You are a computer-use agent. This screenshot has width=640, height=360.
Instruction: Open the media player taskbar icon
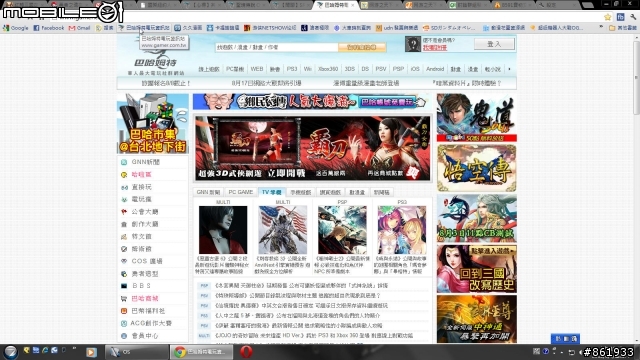tap(91, 352)
